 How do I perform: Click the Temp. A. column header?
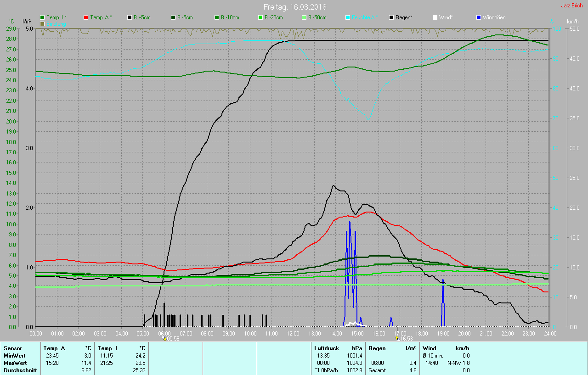pos(55,348)
